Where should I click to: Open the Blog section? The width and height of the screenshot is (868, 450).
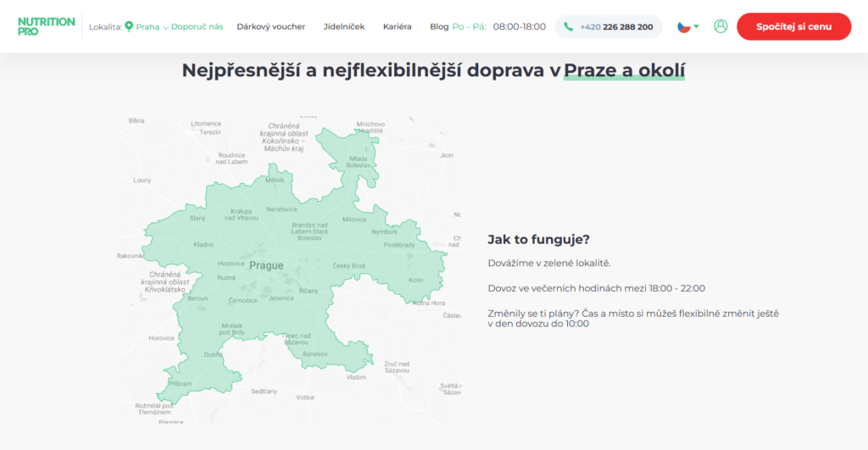[439, 26]
